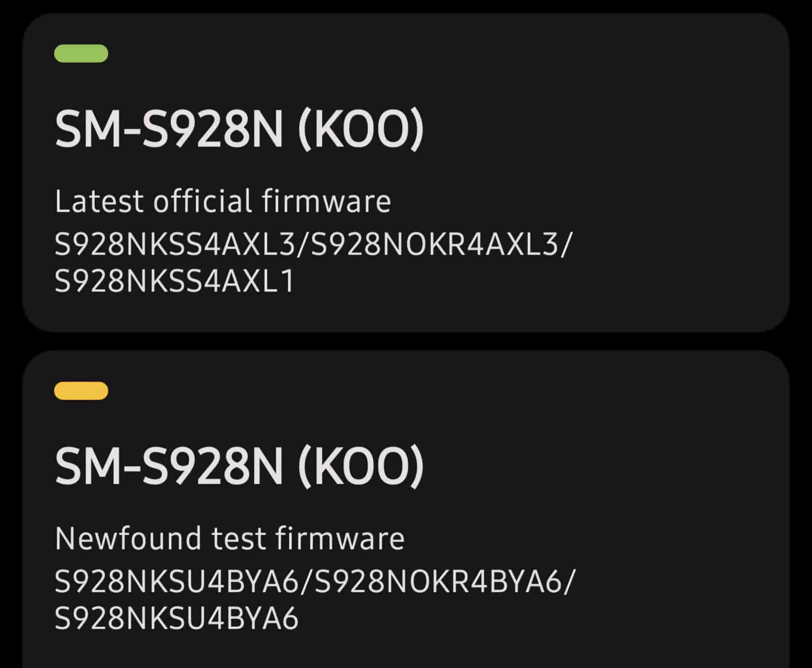
Task: Open the Latest official firmware card
Action: pos(405,173)
